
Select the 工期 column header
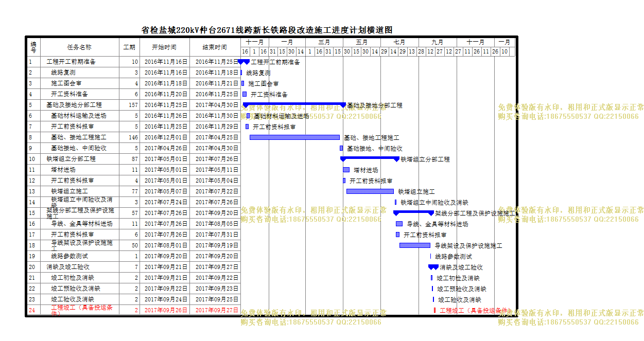coord(129,47)
